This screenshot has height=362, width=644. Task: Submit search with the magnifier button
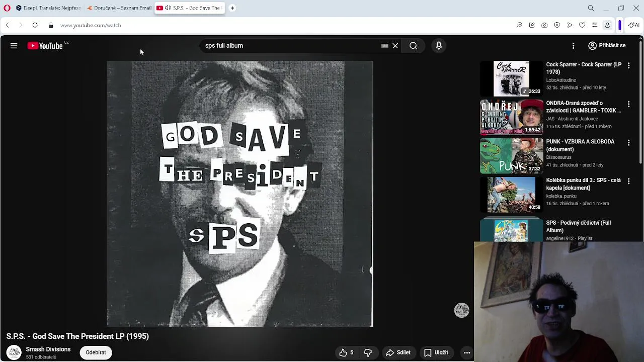(x=413, y=46)
